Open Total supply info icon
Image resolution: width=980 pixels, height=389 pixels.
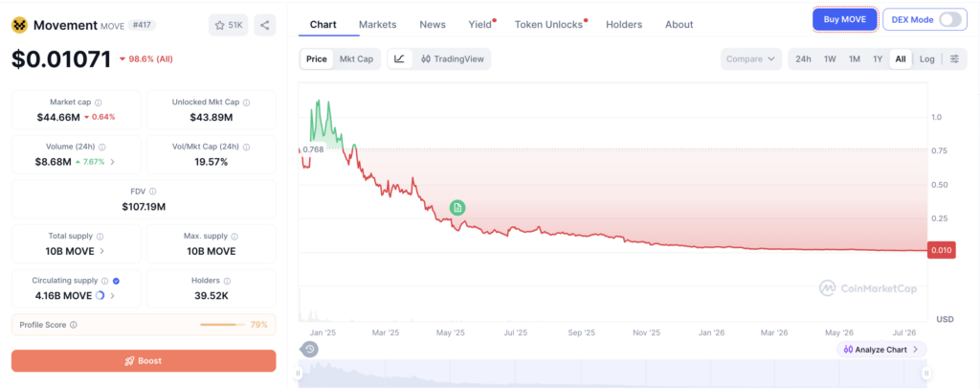tap(100, 237)
